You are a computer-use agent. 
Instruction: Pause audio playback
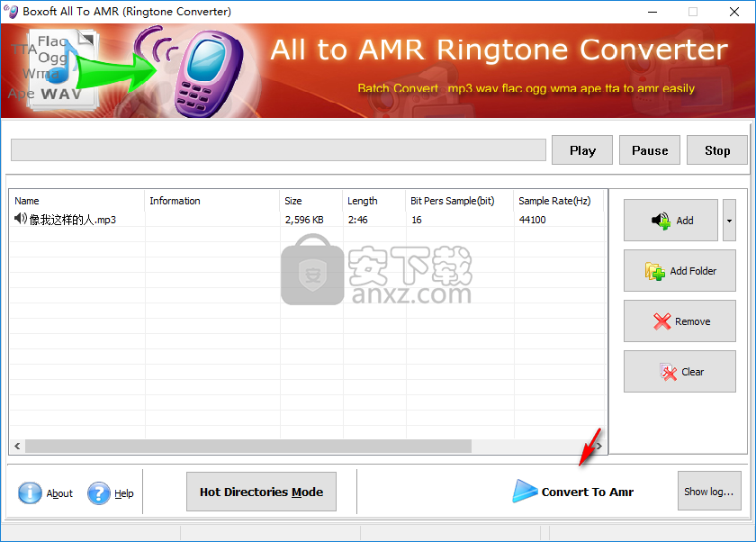[x=650, y=150]
